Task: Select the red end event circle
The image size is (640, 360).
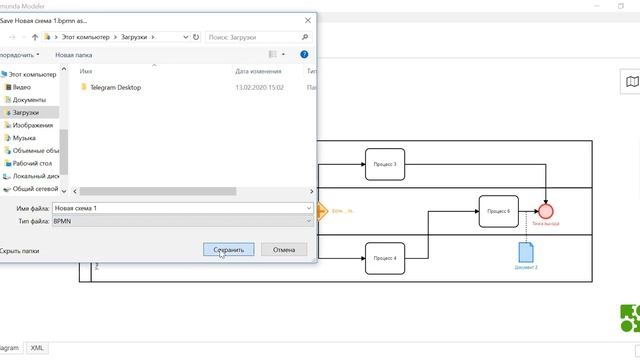Action: click(546, 211)
